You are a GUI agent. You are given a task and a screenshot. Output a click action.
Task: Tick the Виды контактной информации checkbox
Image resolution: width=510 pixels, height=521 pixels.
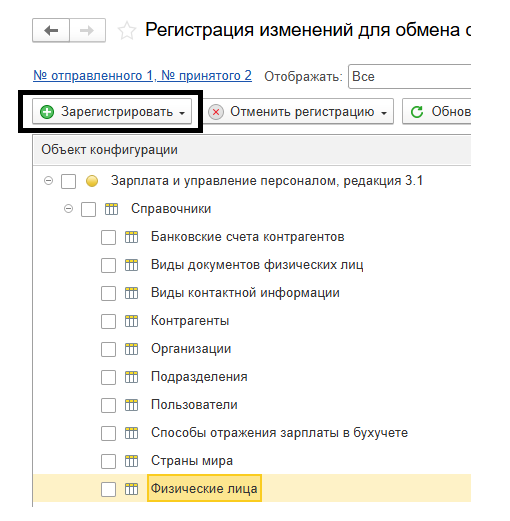(x=108, y=294)
